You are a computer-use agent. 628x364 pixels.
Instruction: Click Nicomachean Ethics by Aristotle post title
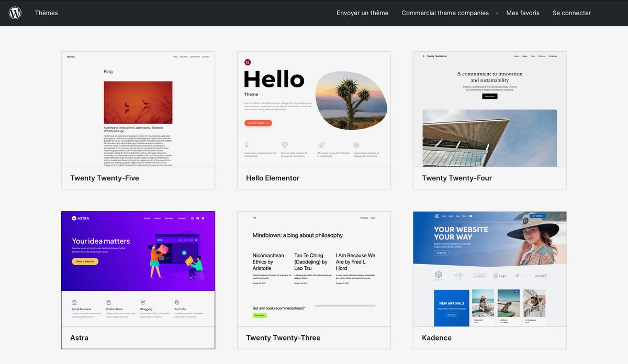[268, 262]
